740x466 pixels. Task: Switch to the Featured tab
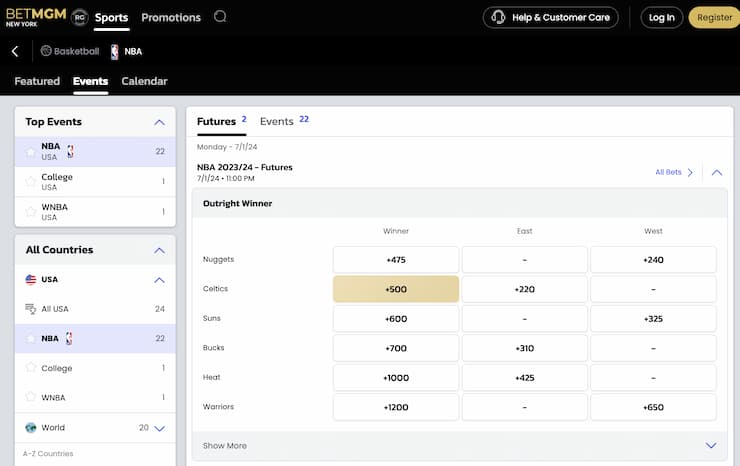tap(37, 81)
